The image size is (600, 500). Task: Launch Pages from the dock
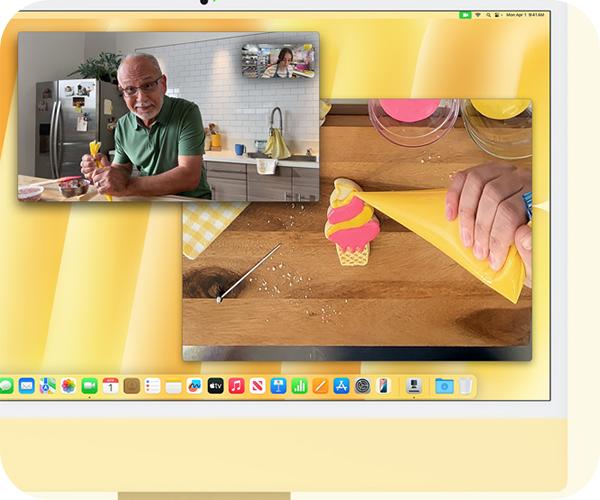tap(320, 386)
